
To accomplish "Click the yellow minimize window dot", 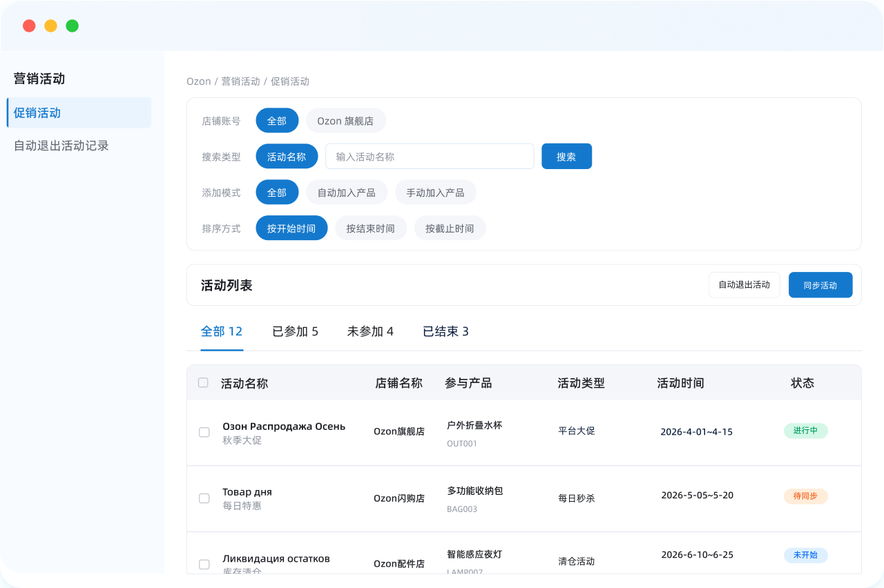I will click(50, 26).
